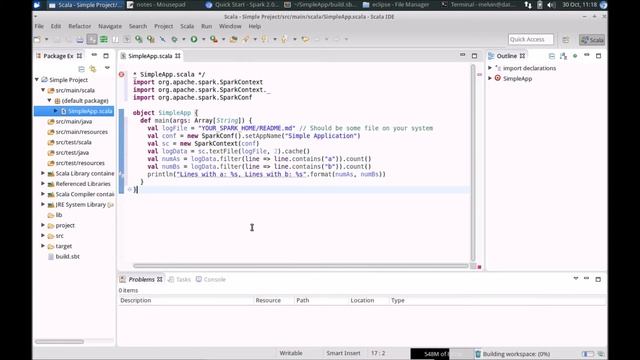Viewport: 640px width, 360px height.
Task: Open the Debug button dropdown arrow
Action: (184, 39)
